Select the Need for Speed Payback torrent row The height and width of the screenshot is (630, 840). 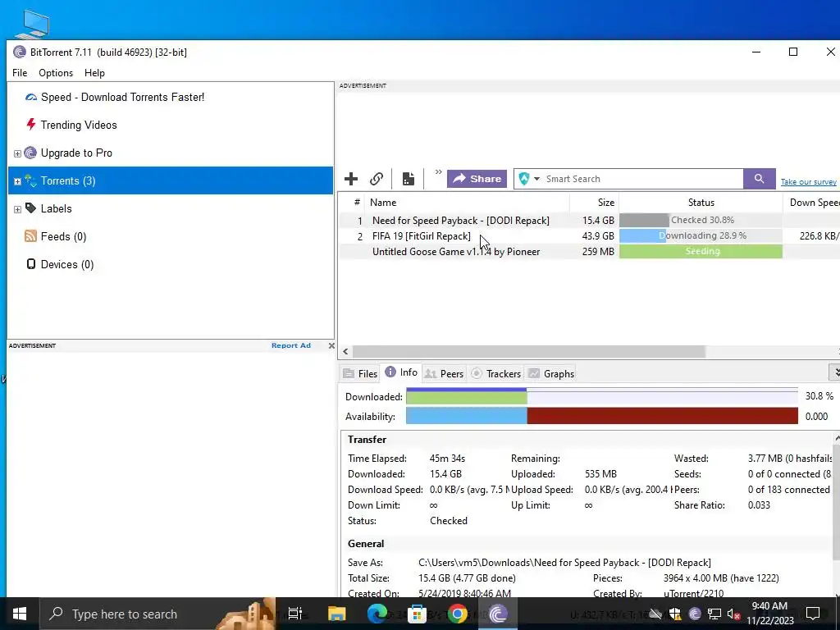[589, 221]
